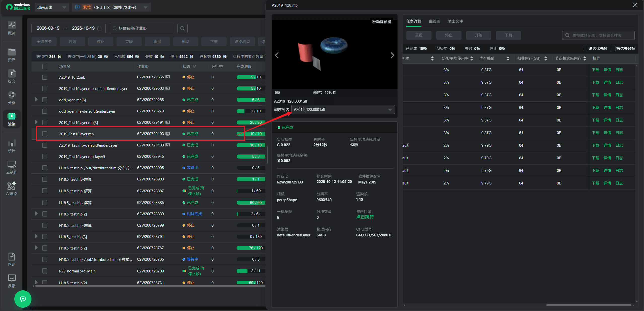644x311 pixels.
Task: Switch to the 曲线图 tab
Action: coord(435,21)
